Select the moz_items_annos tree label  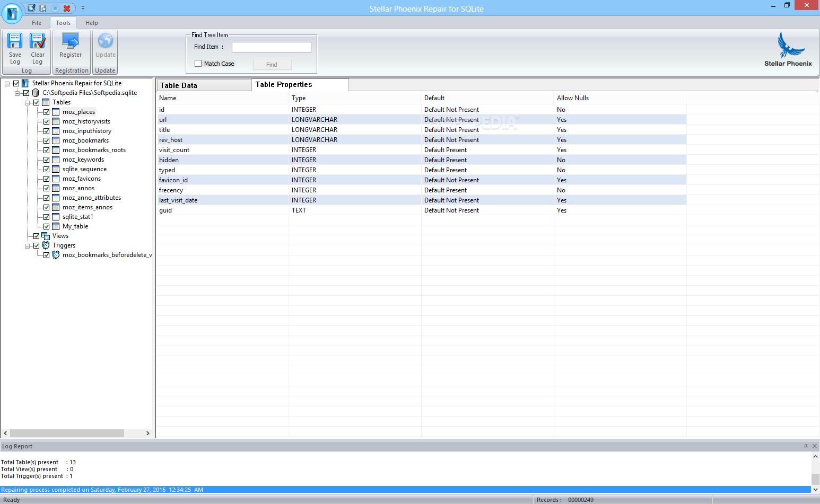(88, 207)
